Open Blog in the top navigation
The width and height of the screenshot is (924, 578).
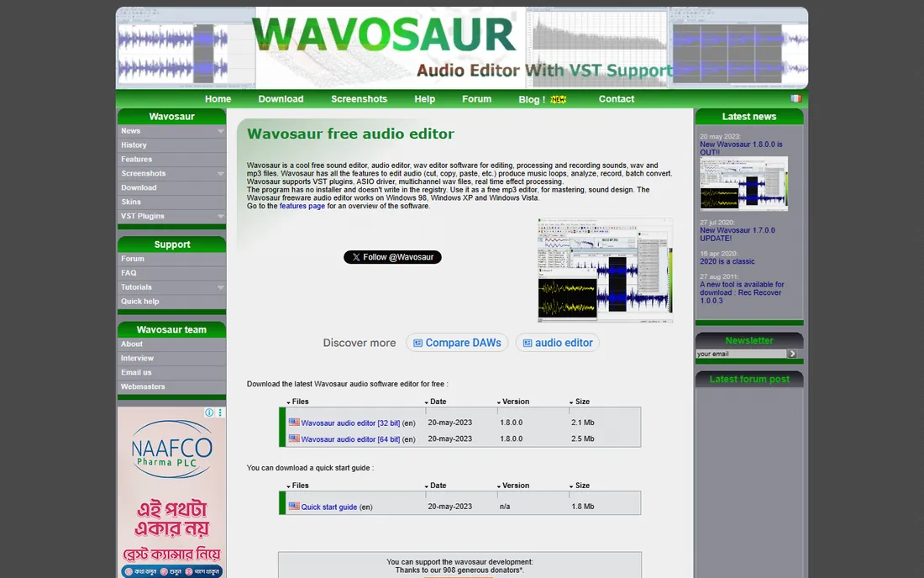[x=532, y=100]
